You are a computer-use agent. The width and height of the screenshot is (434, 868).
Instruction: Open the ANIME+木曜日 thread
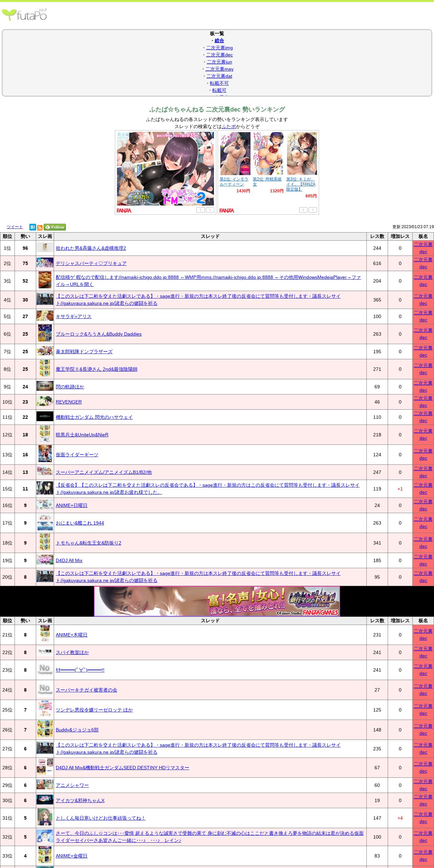72,635
